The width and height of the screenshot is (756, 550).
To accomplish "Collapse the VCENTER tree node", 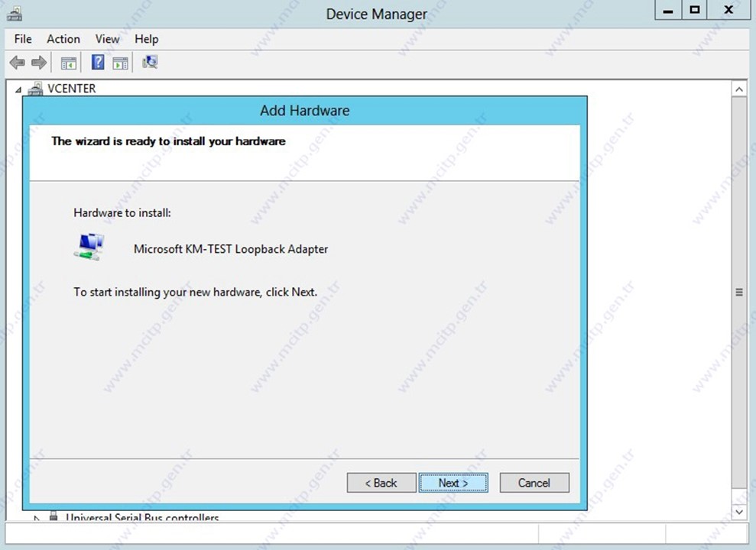I will (x=18, y=89).
